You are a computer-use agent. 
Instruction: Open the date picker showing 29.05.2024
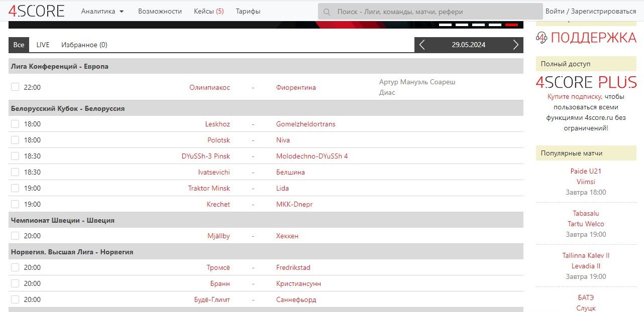[468, 45]
